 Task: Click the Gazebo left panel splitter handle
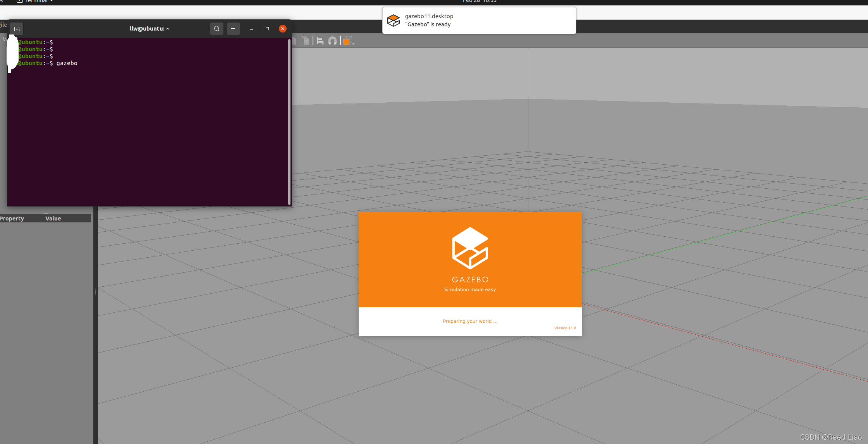95,292
